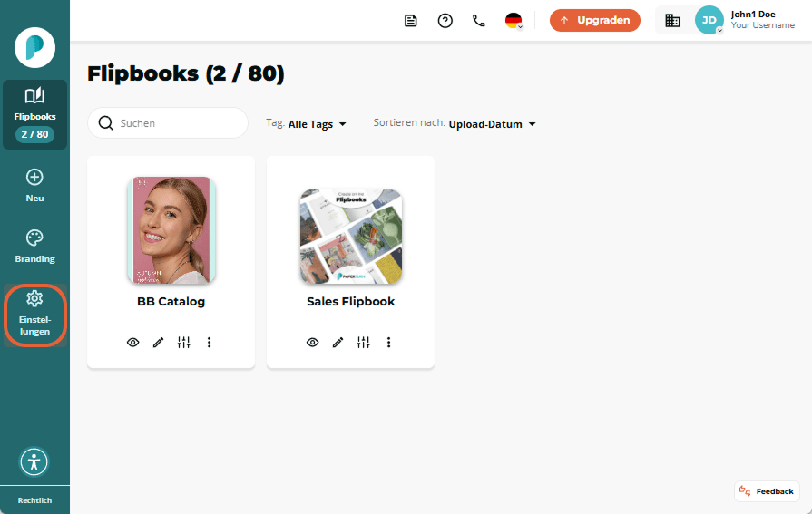Open the help question mark icon
The width and height of the screenshot is (812, 514).
point(445,21)
